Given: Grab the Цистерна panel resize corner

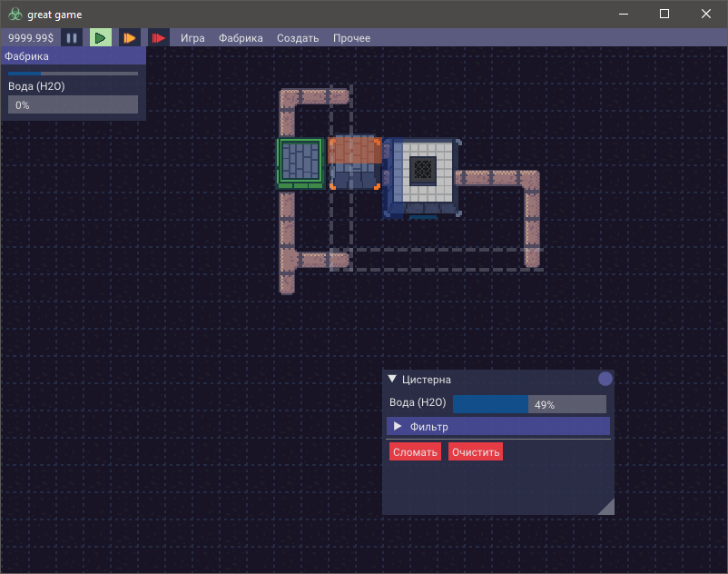Looking at the screenshot, I should [x=607, y=508].
